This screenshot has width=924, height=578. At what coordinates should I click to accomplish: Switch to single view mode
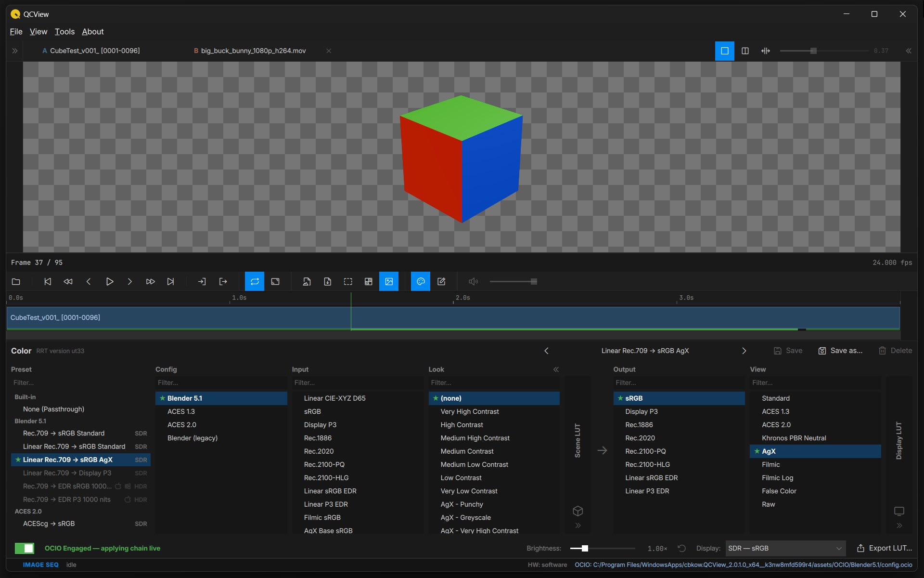pyautogui.click(x=725, y=51)
